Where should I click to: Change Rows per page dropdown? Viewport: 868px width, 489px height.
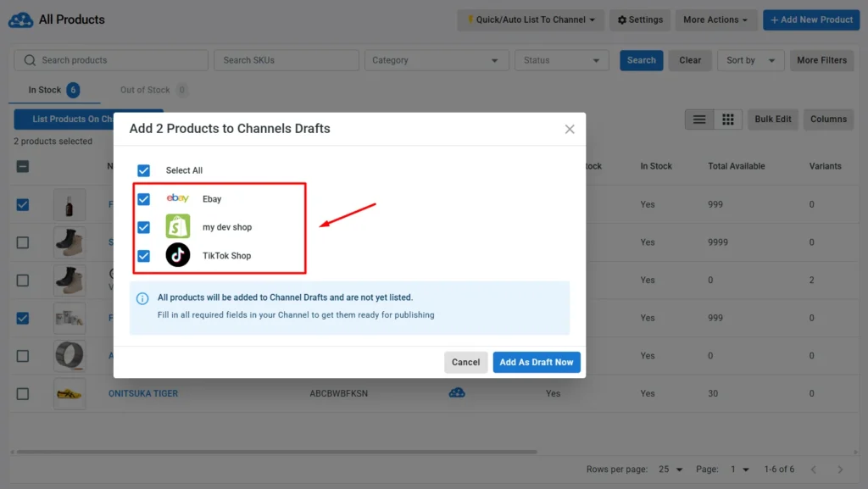pos(670,470)
